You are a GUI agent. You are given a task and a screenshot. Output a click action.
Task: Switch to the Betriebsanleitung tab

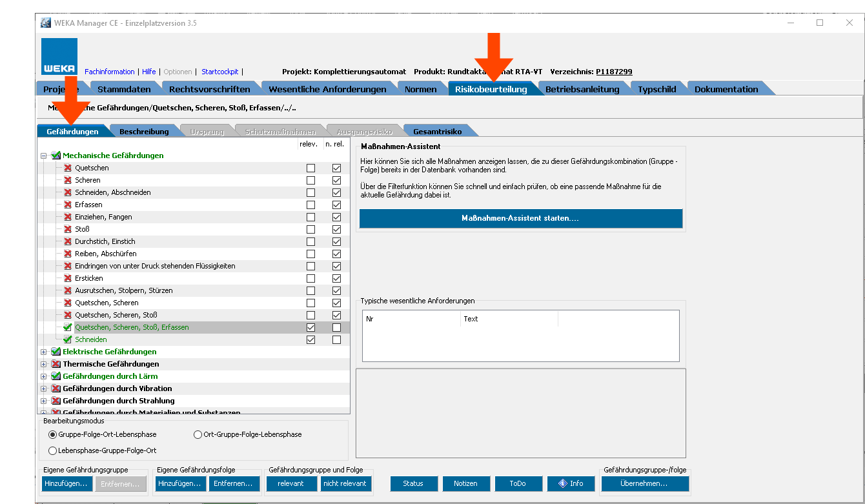582,89
